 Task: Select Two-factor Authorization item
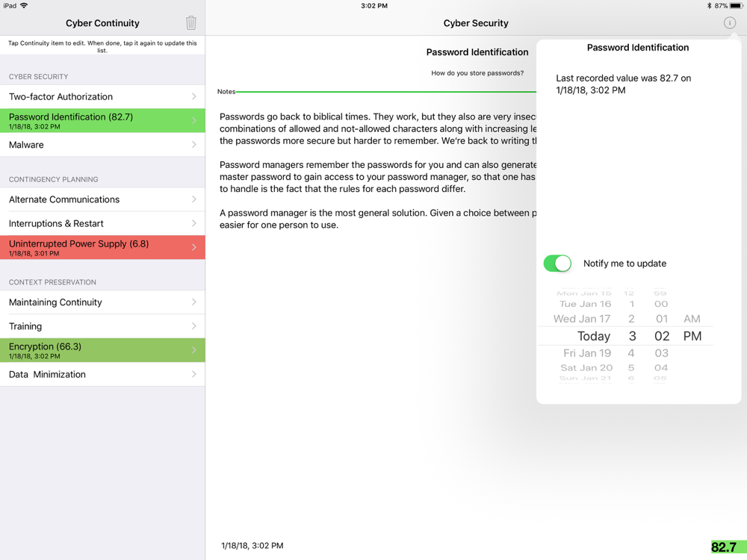pos(102,96)
